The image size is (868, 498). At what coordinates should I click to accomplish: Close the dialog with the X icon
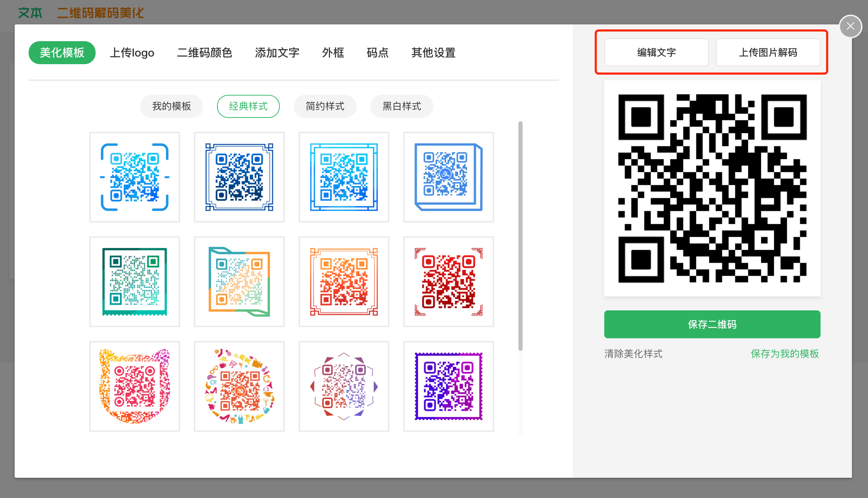click(851, 26)
